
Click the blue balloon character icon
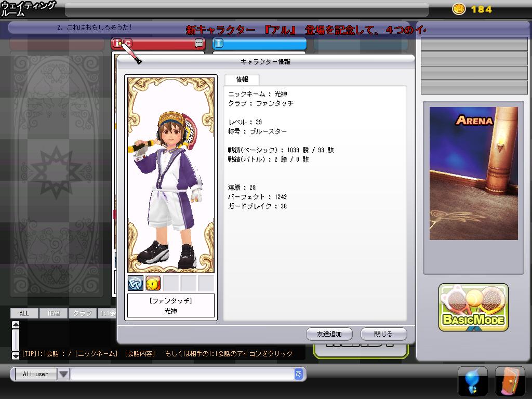tap(472, 381)
